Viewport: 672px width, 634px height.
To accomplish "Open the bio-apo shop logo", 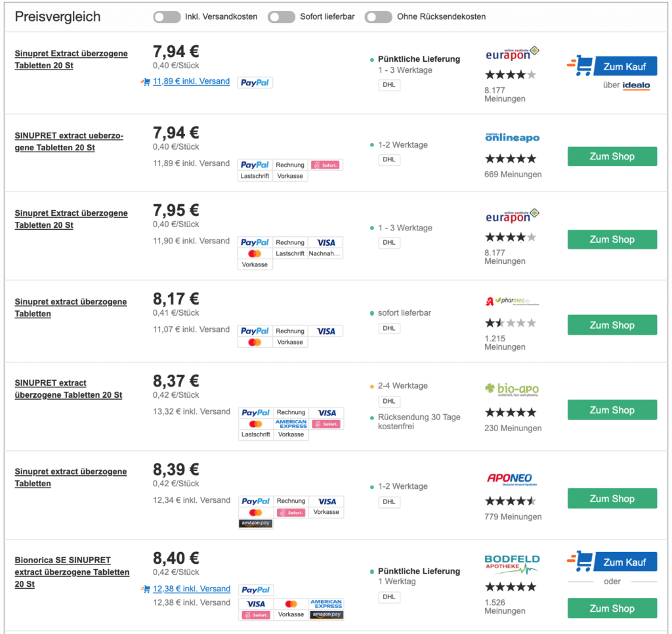I will tap(512, 389).
